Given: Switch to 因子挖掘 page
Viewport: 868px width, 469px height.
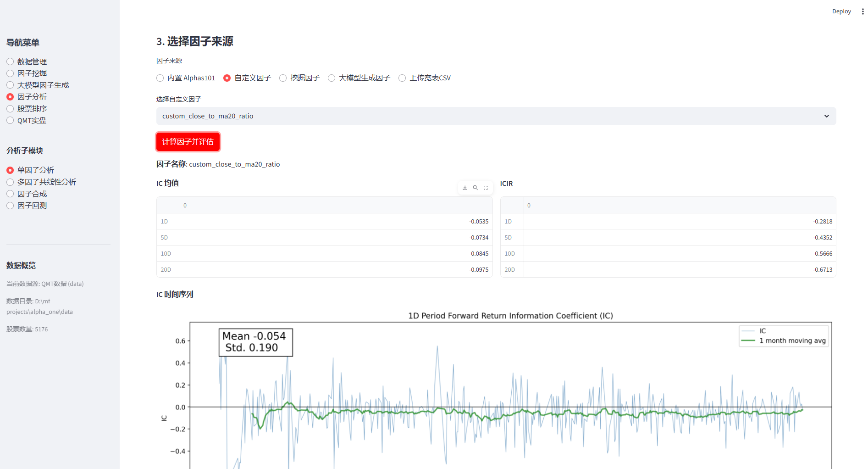Looking at the screenshot, I should point(10,73).
